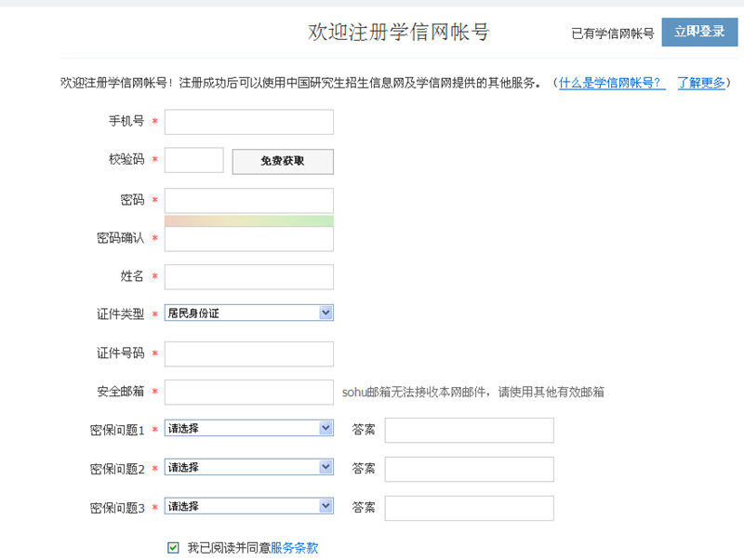Open the 什么是学信网帐号？ link
Screen dimensions: 744x560
[x=612, y=83]
